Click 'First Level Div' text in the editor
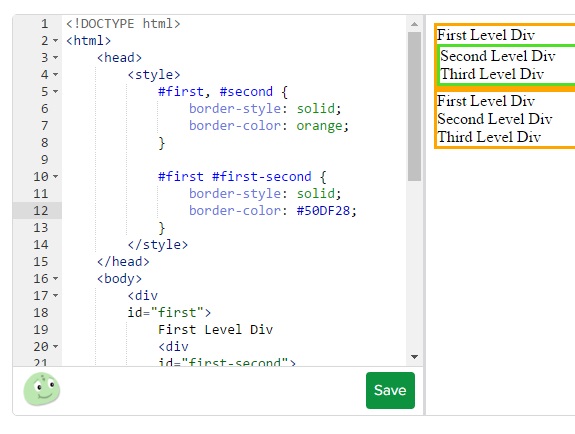The height and width of the screenshot is (434, 575). (216, 329)
